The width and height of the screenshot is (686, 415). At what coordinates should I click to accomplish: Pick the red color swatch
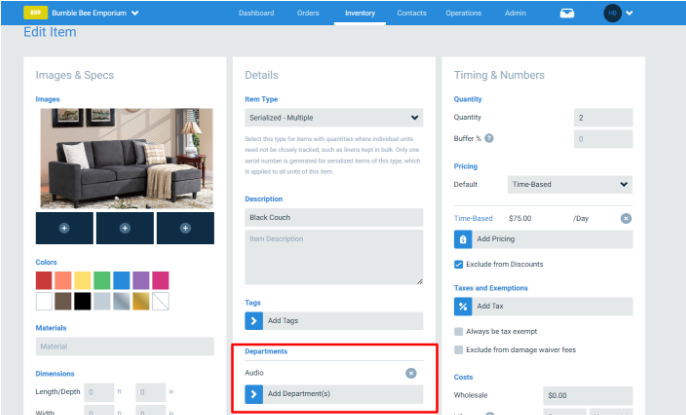click(44, 280)
